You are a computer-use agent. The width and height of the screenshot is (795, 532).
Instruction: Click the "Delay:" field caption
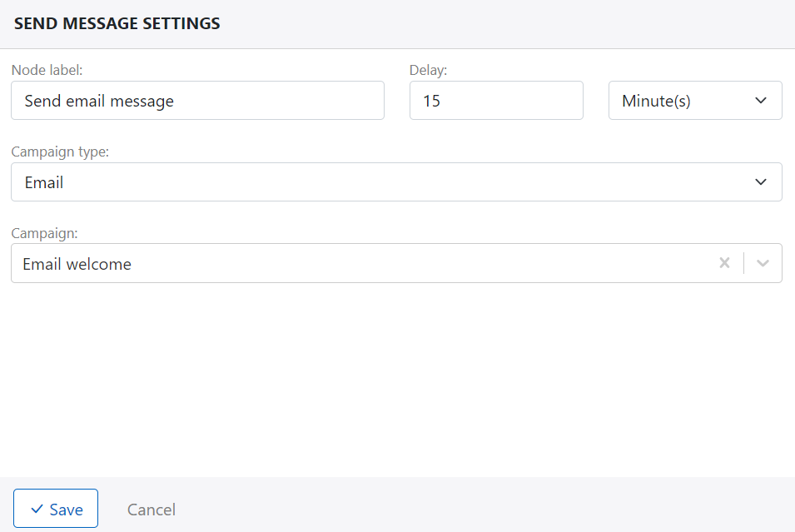pos(428,70)
